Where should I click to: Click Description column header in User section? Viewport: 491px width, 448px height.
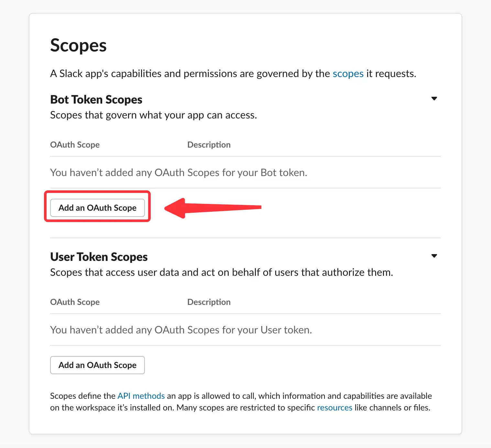[209, 302]
